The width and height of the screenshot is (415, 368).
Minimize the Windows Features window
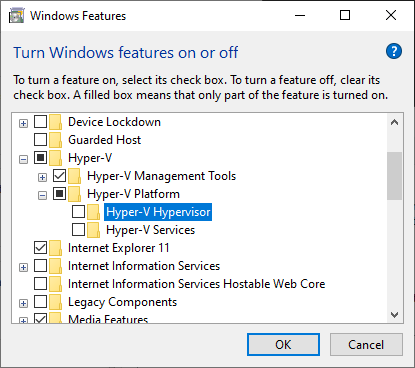pos(300,15)
